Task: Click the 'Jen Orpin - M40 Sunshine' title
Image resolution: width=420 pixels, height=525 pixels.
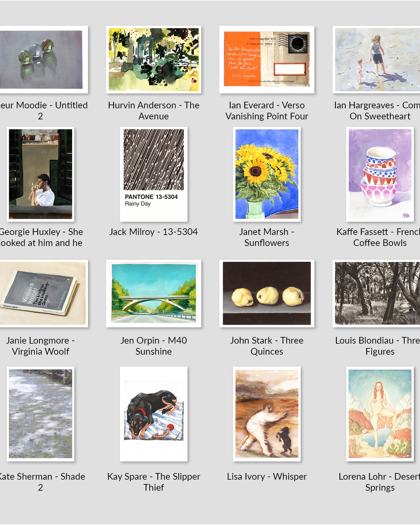Action: (x=153, y=346)
